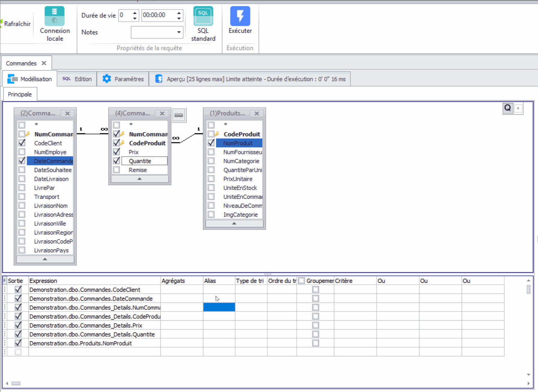Click the vertical scrollbar thumb of grid
538x392 pixels.
[x=528, y=289]
